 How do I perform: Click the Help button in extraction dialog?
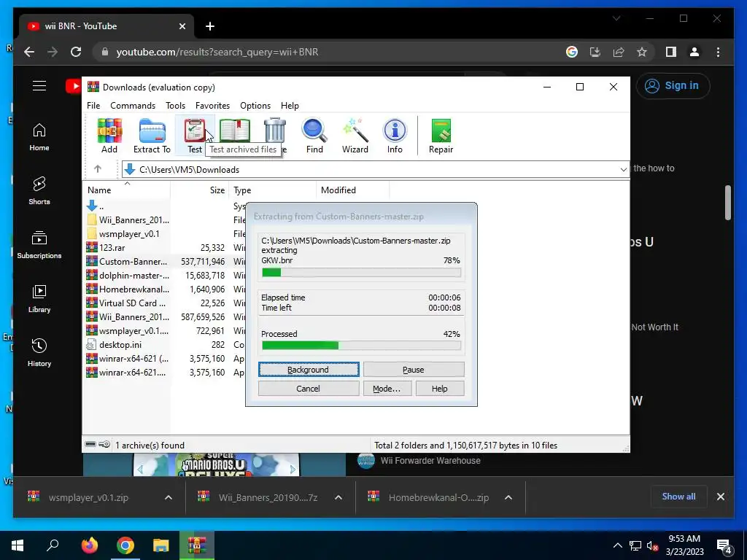point(440,389)
